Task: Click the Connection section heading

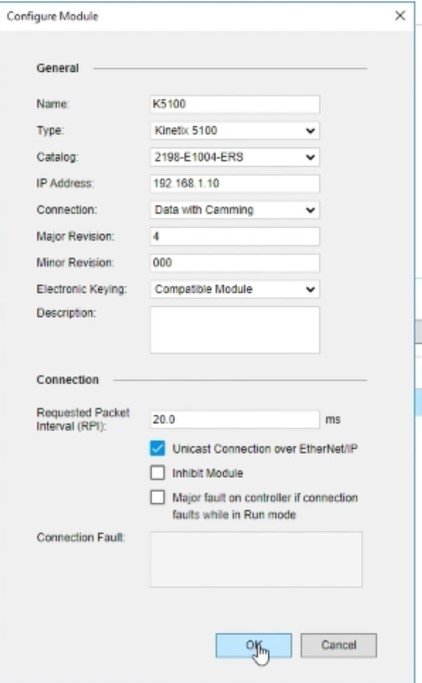Action: click(x=68, y=380)
